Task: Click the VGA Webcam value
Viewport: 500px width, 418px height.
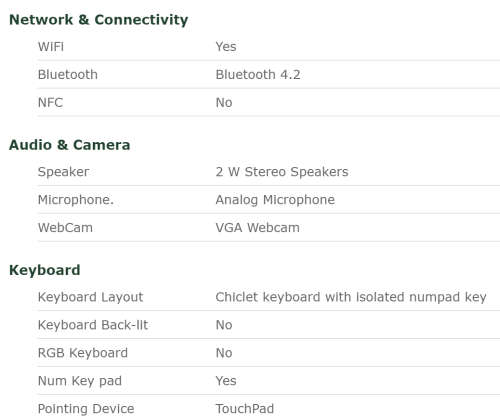Action: pos(258,228)
